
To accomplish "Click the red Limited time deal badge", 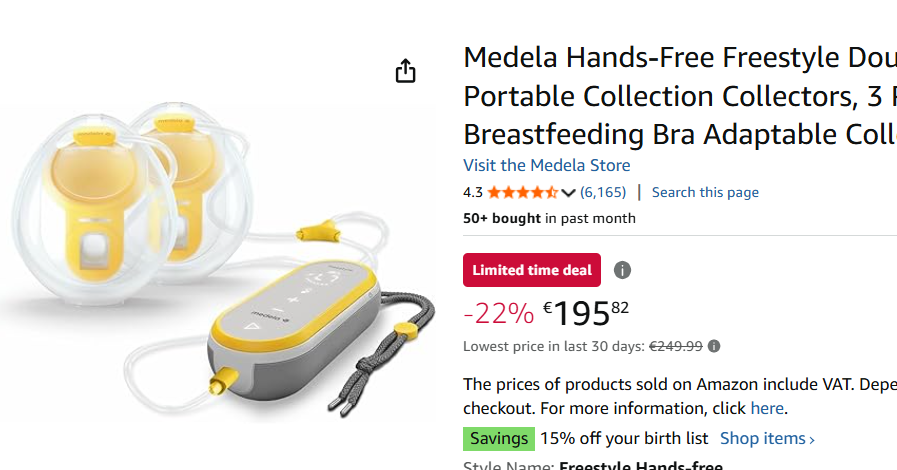I will pos(532,270).
